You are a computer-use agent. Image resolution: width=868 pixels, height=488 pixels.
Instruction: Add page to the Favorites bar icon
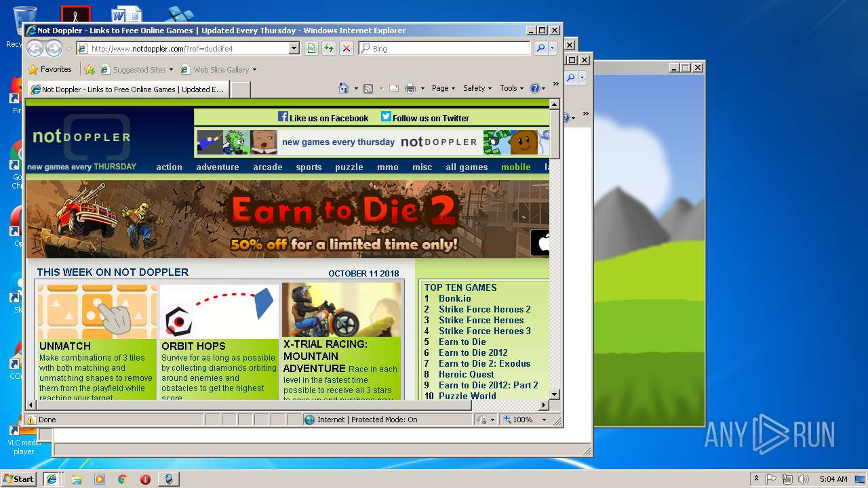(90, 69)
